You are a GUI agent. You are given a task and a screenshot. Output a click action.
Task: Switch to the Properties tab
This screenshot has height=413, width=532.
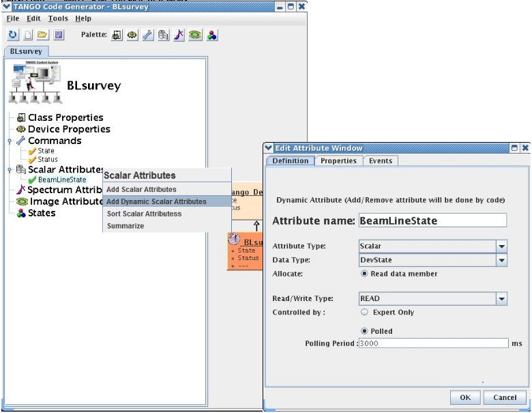pyautogui.click(x=338, y=160)
